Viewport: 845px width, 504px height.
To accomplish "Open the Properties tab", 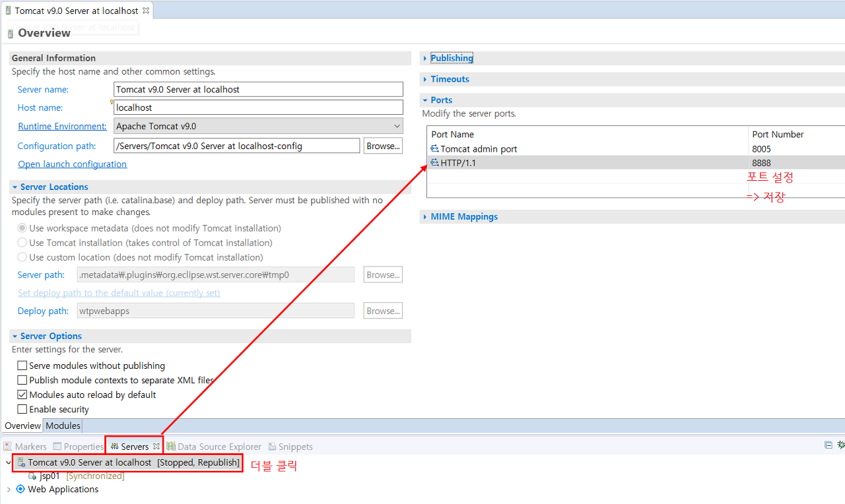I will point(79,447).
